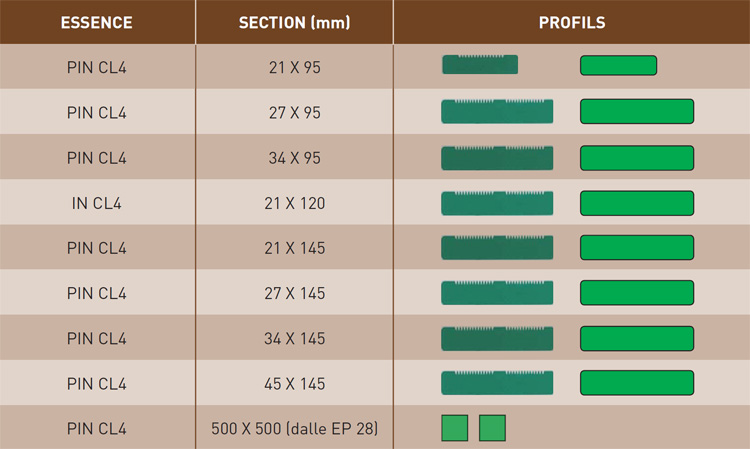The width and height of the screenshot is (750, 449).
Task: Click the PROFILS column header
Action: 572,22
